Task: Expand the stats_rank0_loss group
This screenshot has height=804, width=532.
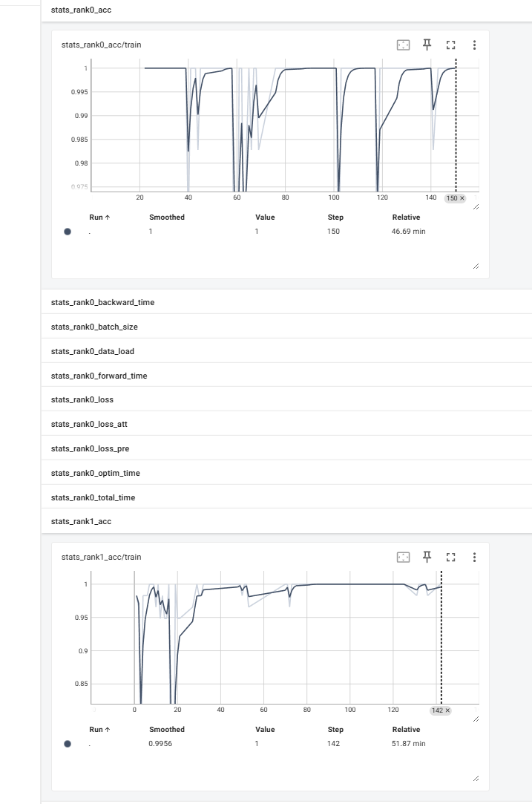Action: click(82, 400)
